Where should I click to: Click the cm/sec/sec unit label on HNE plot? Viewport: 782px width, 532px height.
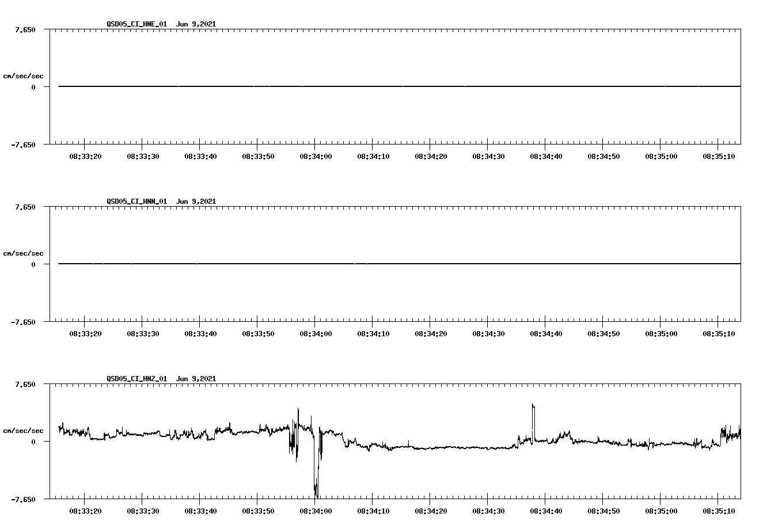[23, 76]
